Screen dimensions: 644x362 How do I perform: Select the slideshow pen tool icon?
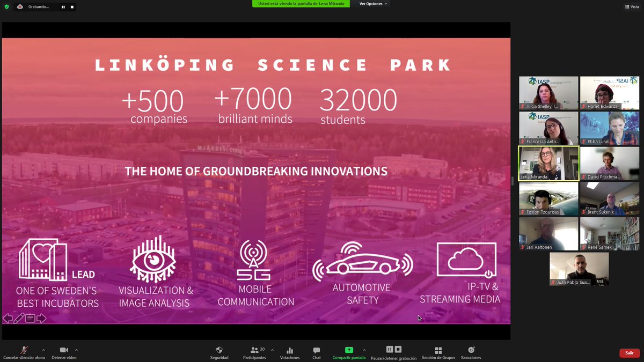(19, 319)
